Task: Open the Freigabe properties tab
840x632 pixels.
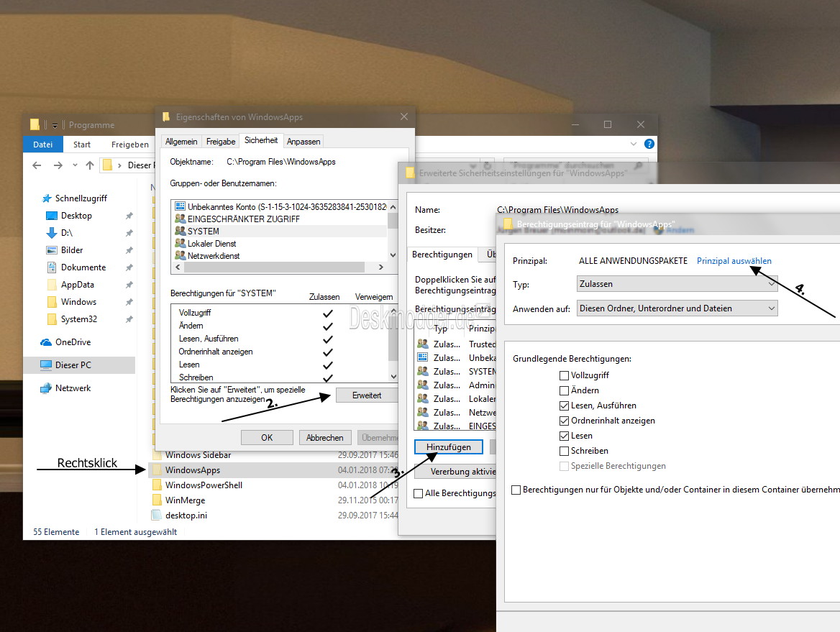Action: pyautogui.click(x=221, y=142)
